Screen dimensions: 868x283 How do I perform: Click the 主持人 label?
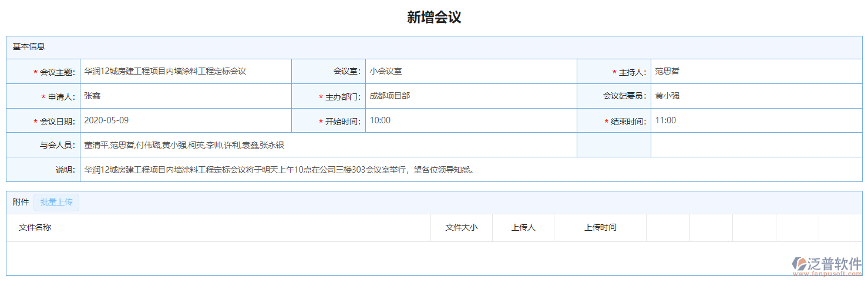[633, 72]
